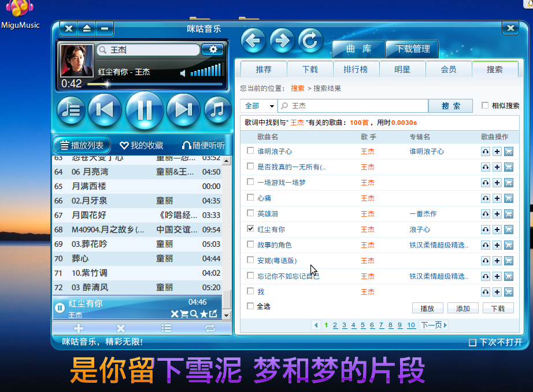Download 红尘有你 using cart icon
Screen dimensions: 533x392
[509, 230]
